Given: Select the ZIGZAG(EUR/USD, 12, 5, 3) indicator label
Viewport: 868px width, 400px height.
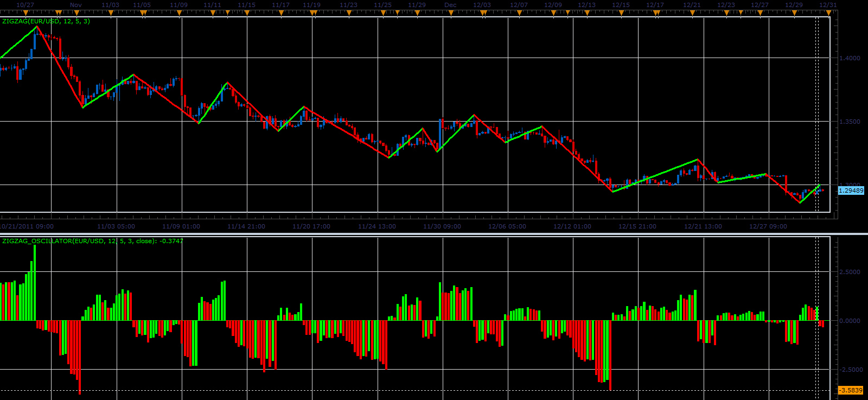Looking at the screenshot, I should coord(46,21).
